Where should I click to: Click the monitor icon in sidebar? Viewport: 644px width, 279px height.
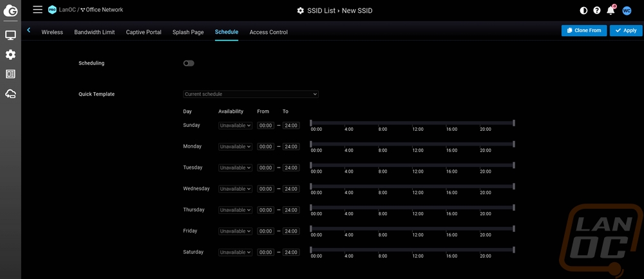tap(10, 35)
